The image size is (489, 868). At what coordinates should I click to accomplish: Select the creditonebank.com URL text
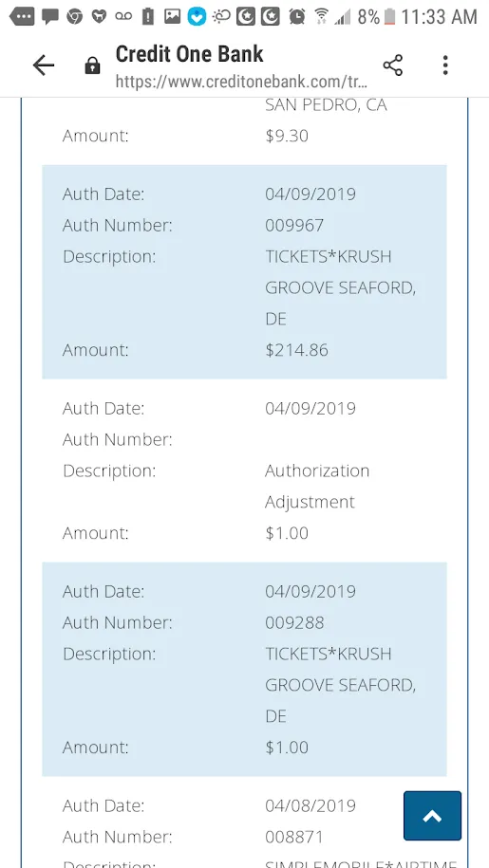tap(241, 82)
